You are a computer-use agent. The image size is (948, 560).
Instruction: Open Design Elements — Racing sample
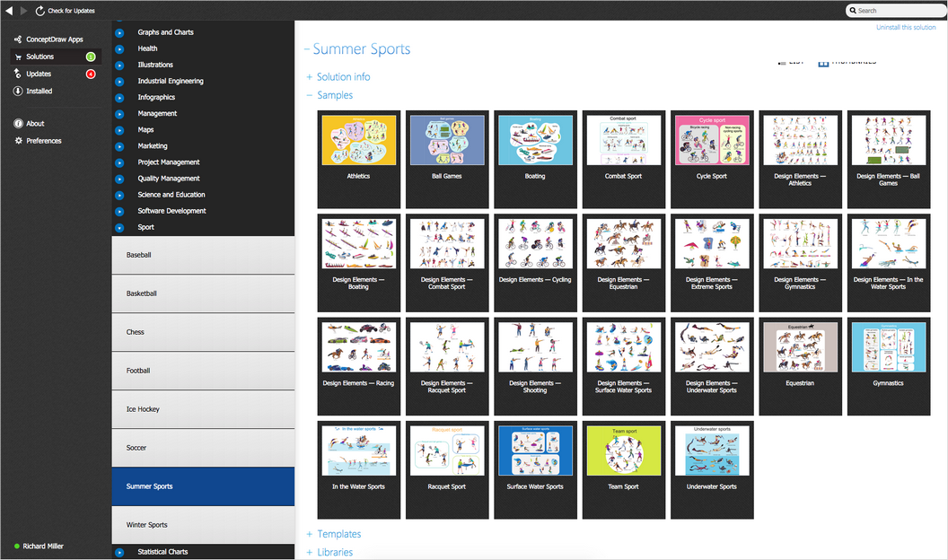coord(358,366)
